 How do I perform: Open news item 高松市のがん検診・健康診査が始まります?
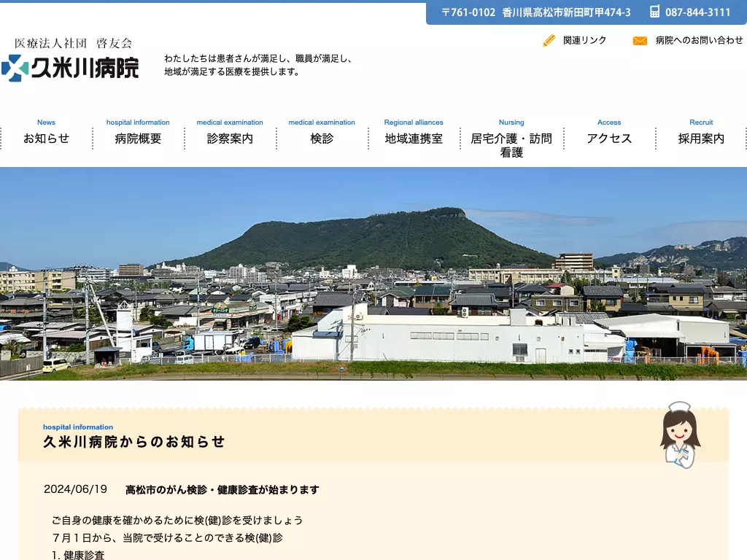click(222, 489)
